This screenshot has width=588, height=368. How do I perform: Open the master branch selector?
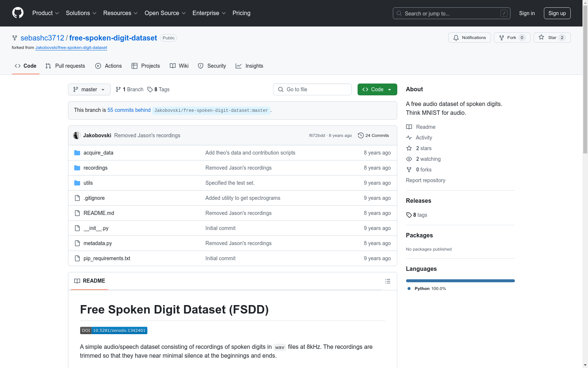coord(89,89)
